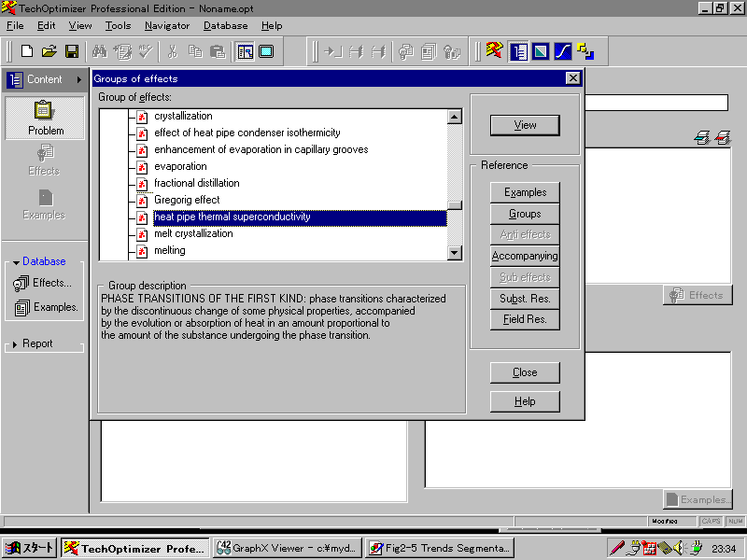The height and width of the screenshot is (560, 747).
Task: Click the effects list scroll up arrow
Action: (x=455, y=117)
